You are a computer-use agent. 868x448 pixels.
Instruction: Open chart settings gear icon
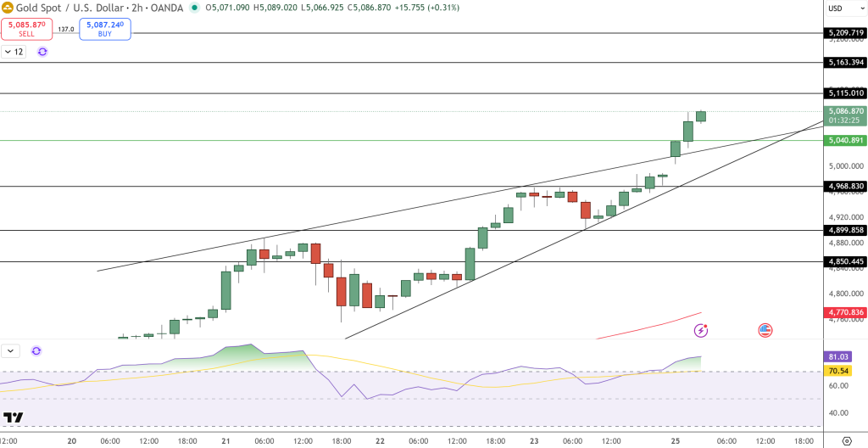tap(846, 441)
